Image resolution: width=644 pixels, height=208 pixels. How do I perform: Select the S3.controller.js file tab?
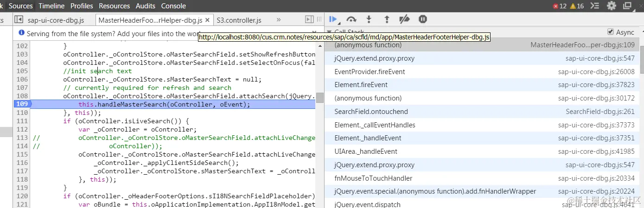pyautogui.click(x=239, y=20)
